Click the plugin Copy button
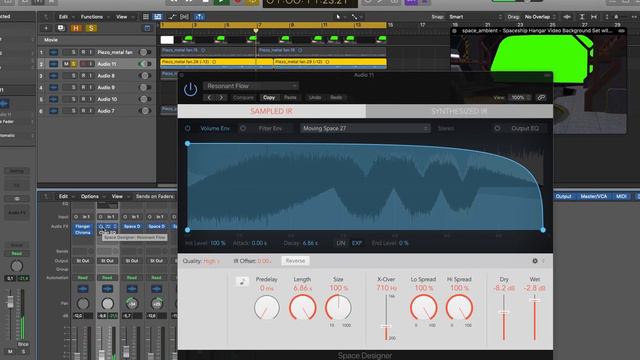This screenshot has height=360, width=640. pyautogui.click(x=269, y=98)
